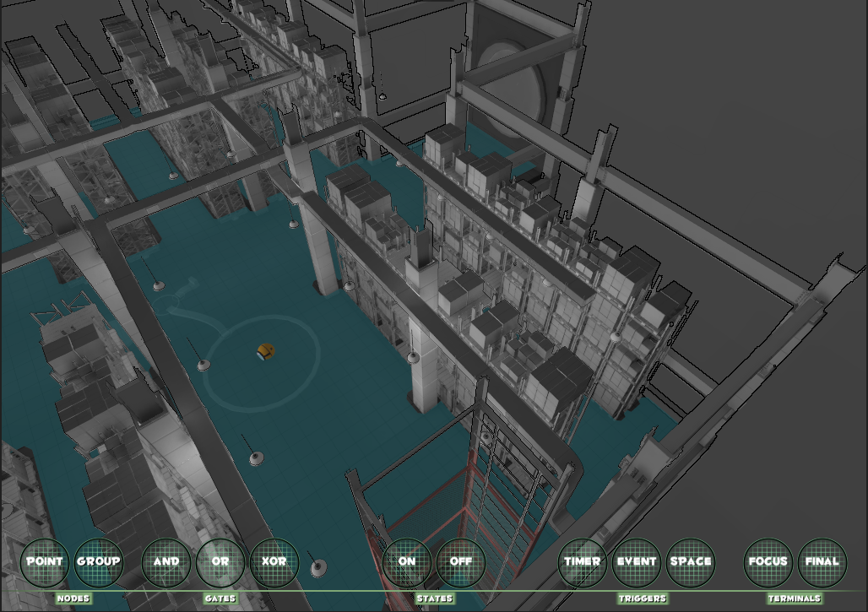Add an AND gate
The height and width of the screenshot is (612, 868).
[x=166, y=561]
